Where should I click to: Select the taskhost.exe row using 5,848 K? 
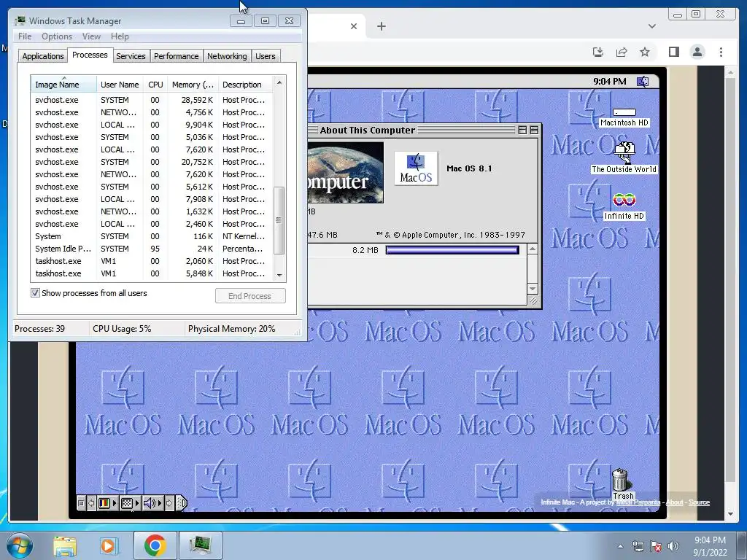(152, 273)
